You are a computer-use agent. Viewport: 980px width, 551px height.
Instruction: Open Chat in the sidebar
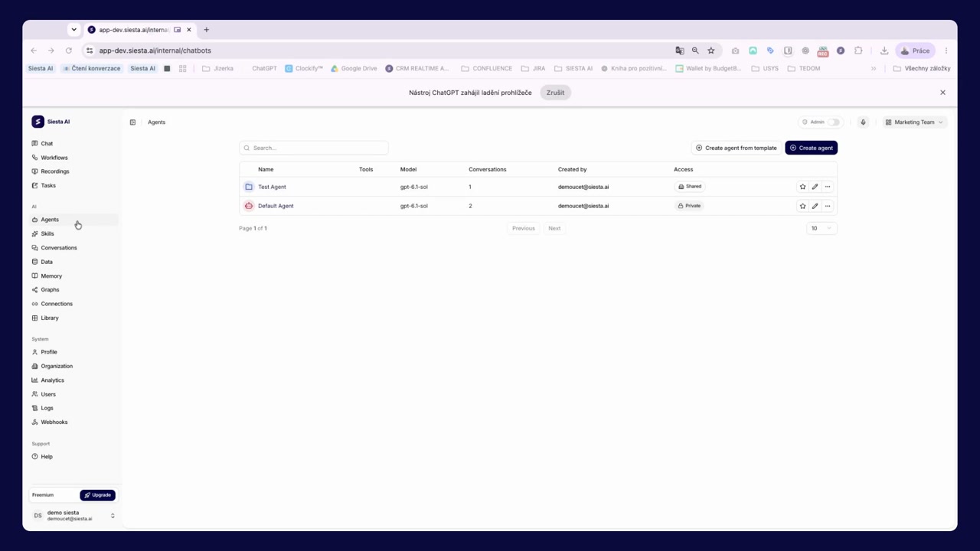point(47,144)
